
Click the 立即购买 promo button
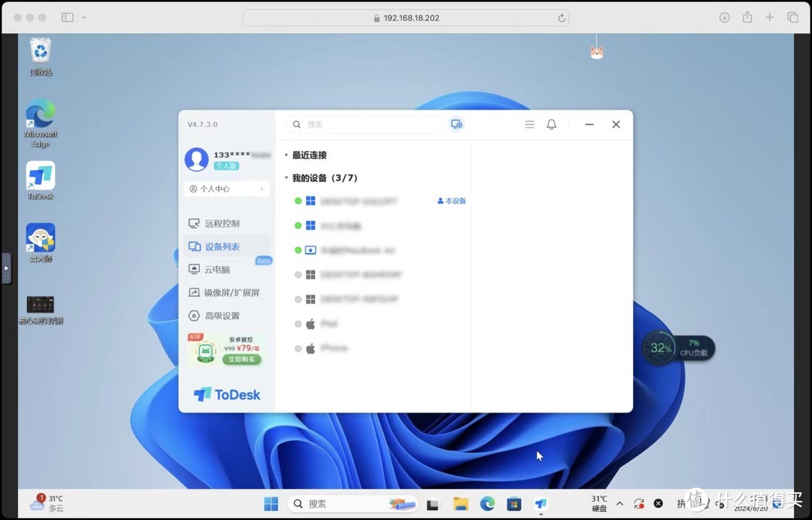241,360
